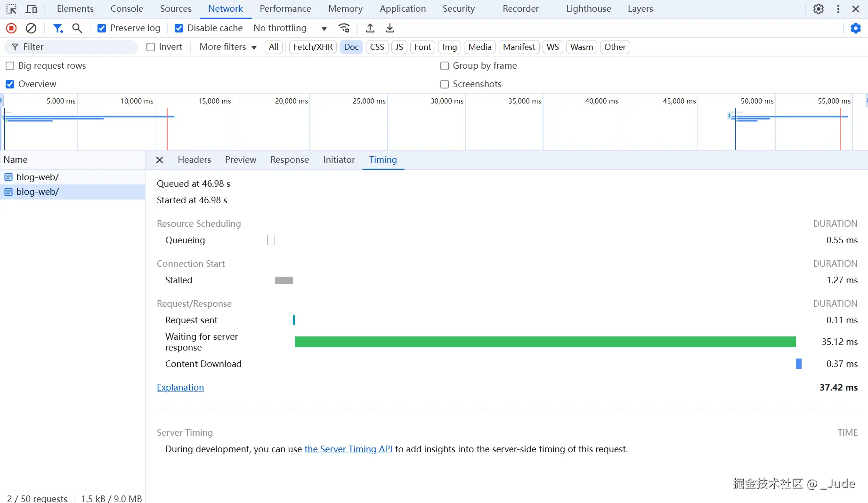This screenshot has width=868, height=503.
Task: Toggle Disable cache checkbox
Action: (x=179, y=28)
